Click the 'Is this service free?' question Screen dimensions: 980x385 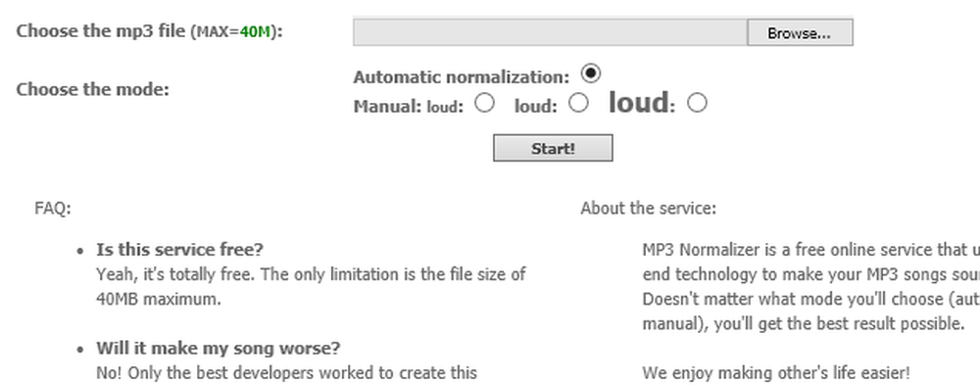coord(180,250)
